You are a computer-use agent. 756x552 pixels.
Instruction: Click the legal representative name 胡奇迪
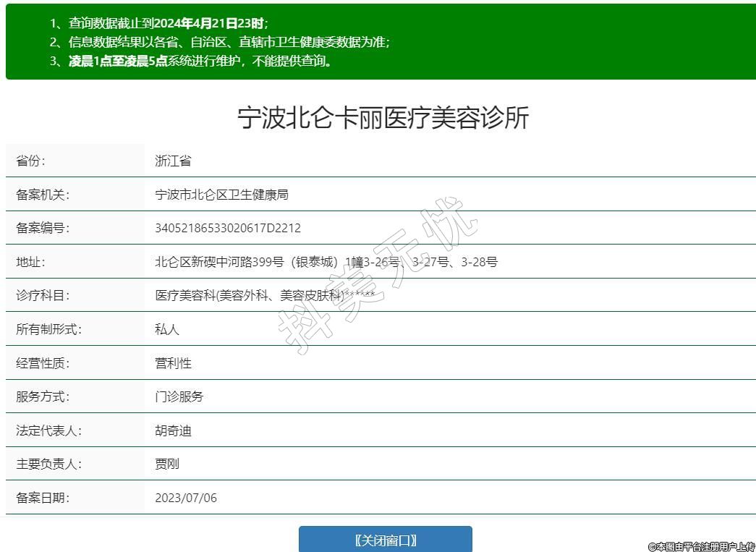click(x=173, y=430)
